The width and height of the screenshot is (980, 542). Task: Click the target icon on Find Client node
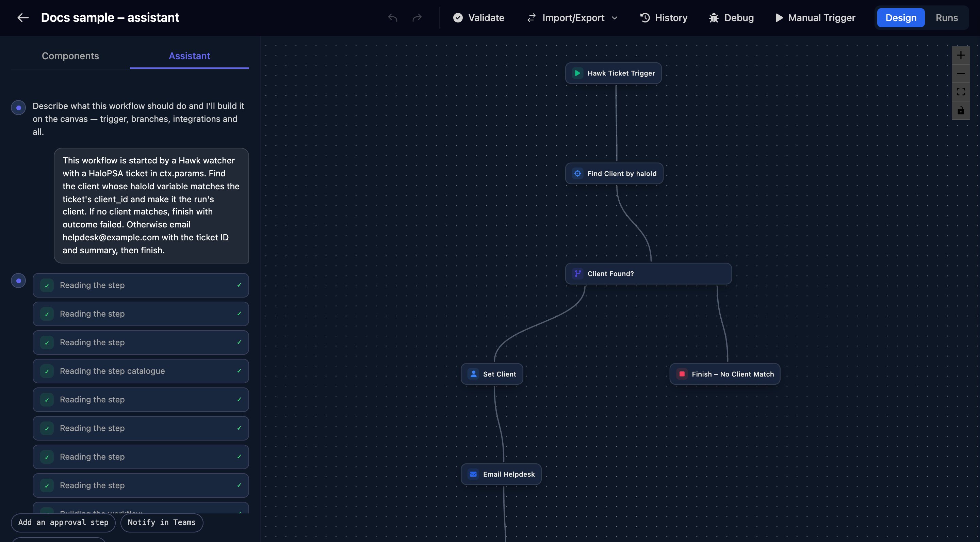pos(577,174)
